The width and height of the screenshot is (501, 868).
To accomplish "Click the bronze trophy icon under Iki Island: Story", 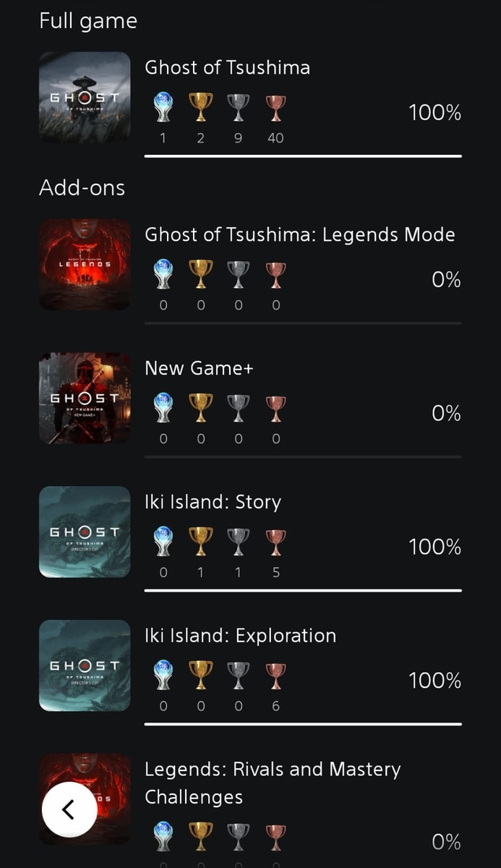I will point(275,539).
